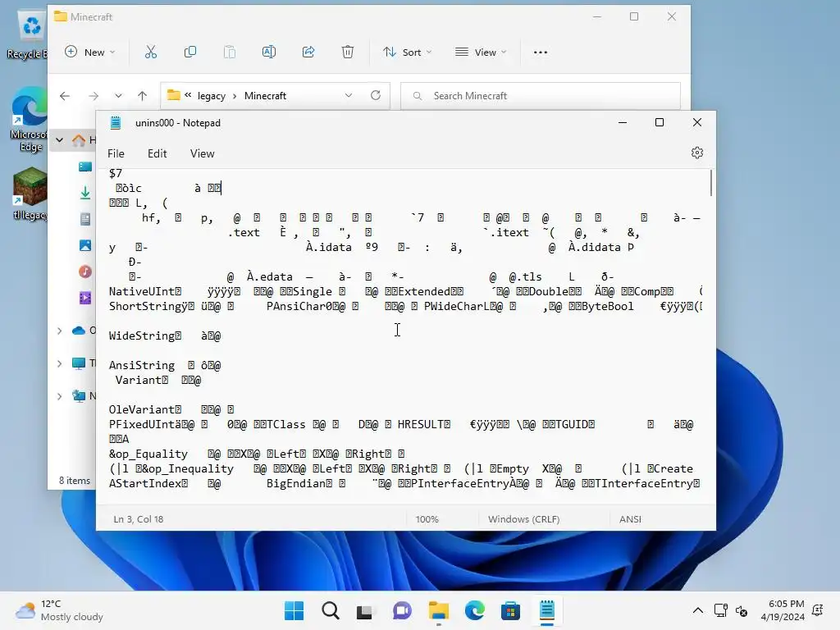840x630 pixels.
Task: Go back in Explorer navigation
Action: pyautogui.click(x=65, y=96)
